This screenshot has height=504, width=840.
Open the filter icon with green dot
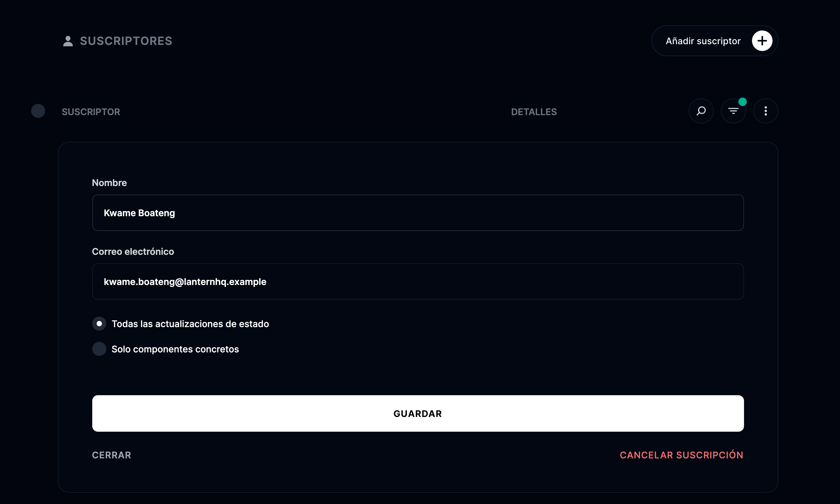[x=733, y=111]
